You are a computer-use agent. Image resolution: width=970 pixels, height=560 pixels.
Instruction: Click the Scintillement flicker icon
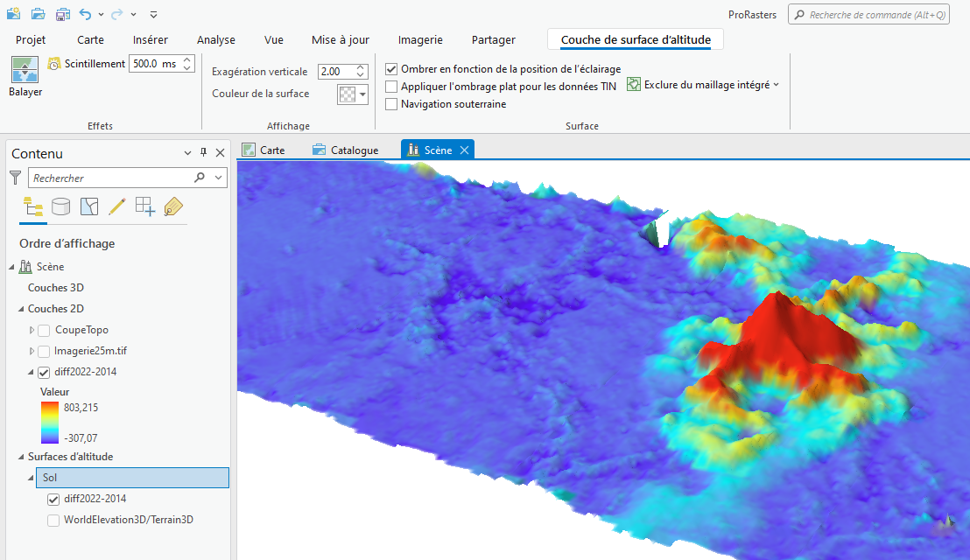point(54,64)
